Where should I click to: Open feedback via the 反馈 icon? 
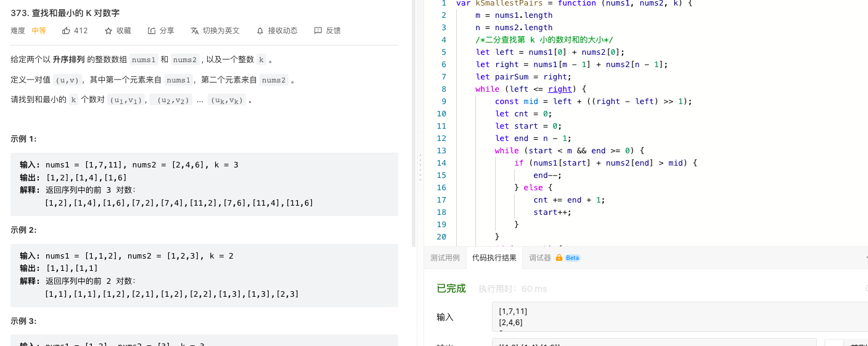coord(318,31)
